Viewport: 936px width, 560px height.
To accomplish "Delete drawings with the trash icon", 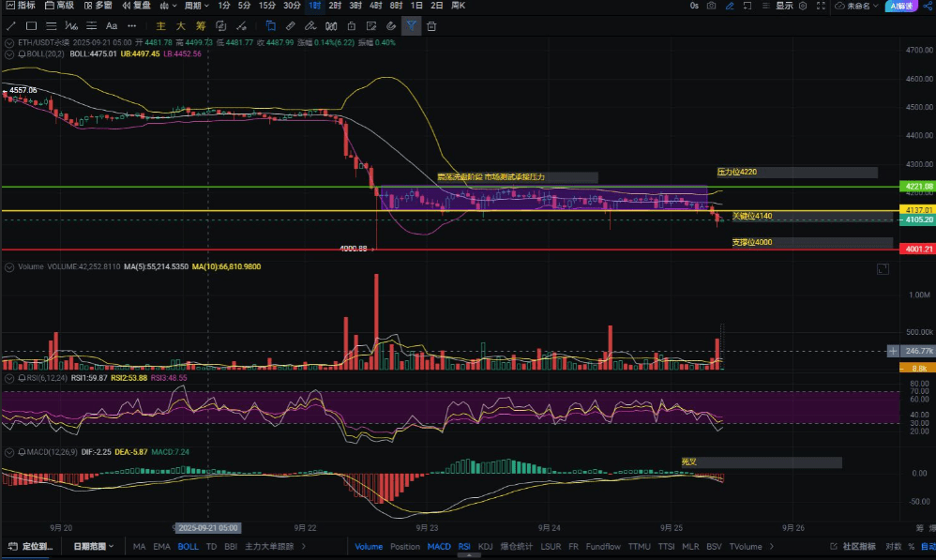I will pos(431,26).
